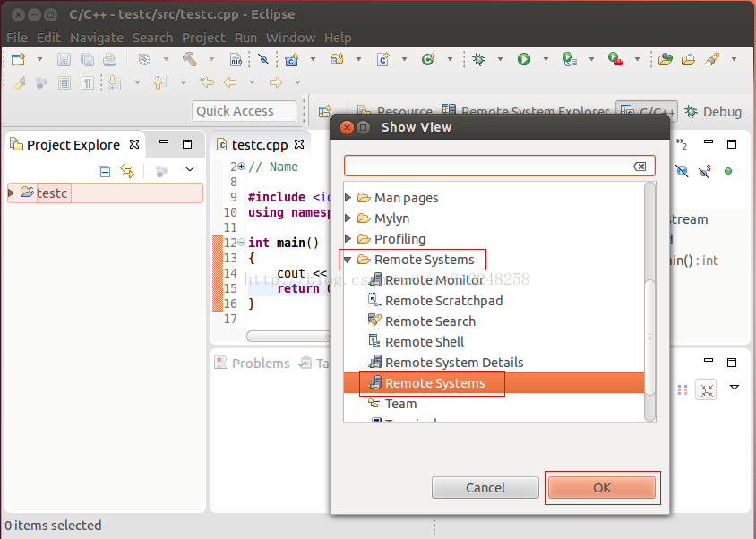756x539 pixels.
Task: Toggle the fold marker beside main()
Action: [x=243, y=243]
